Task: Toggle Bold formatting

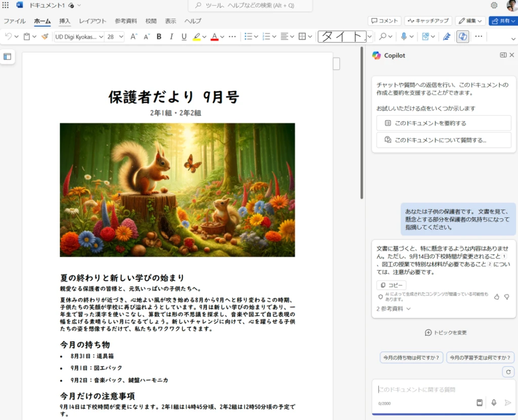Action: (x=158, y=36)
